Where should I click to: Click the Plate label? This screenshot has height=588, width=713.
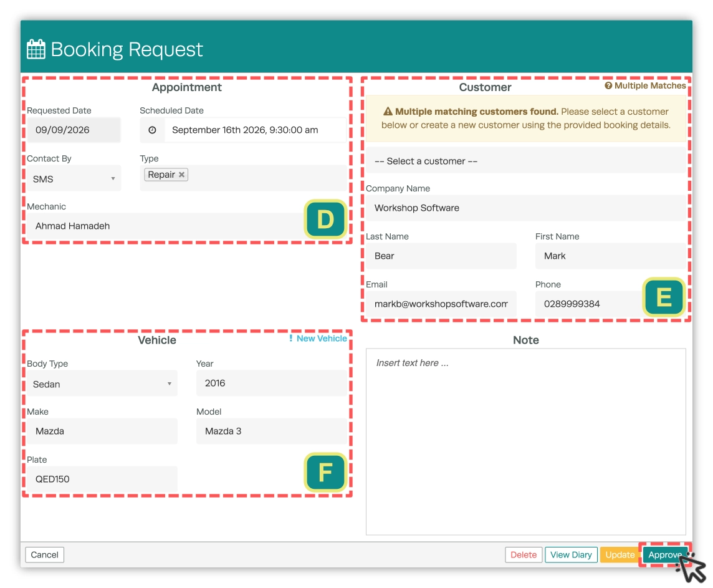pyautogui.click(x=37, y=460)
